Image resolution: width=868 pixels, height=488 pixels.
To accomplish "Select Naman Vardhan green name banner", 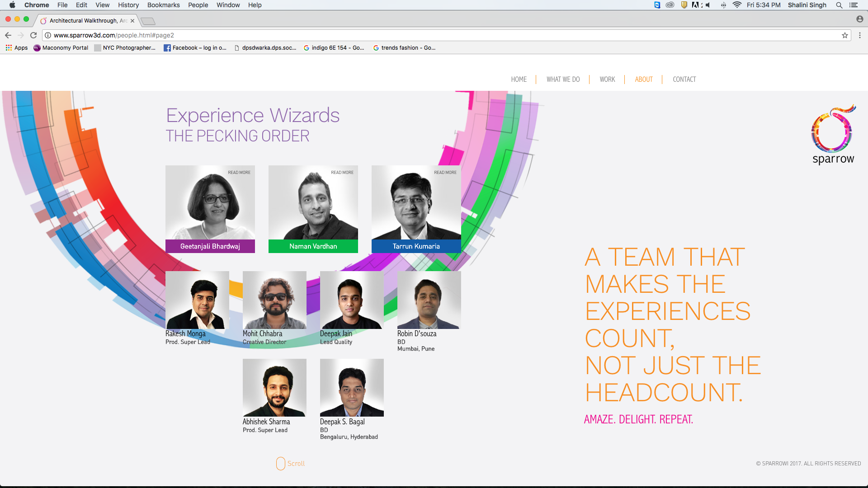I will [x=313, y=246].
